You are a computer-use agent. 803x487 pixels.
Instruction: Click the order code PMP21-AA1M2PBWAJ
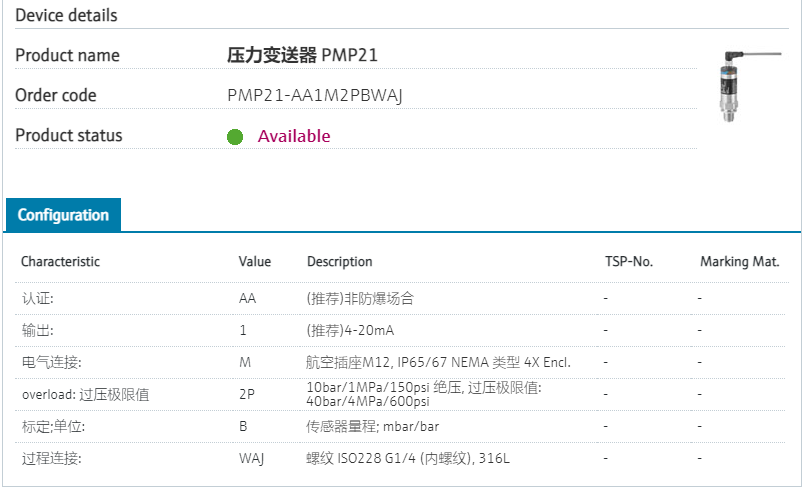(x=315, y=96)
